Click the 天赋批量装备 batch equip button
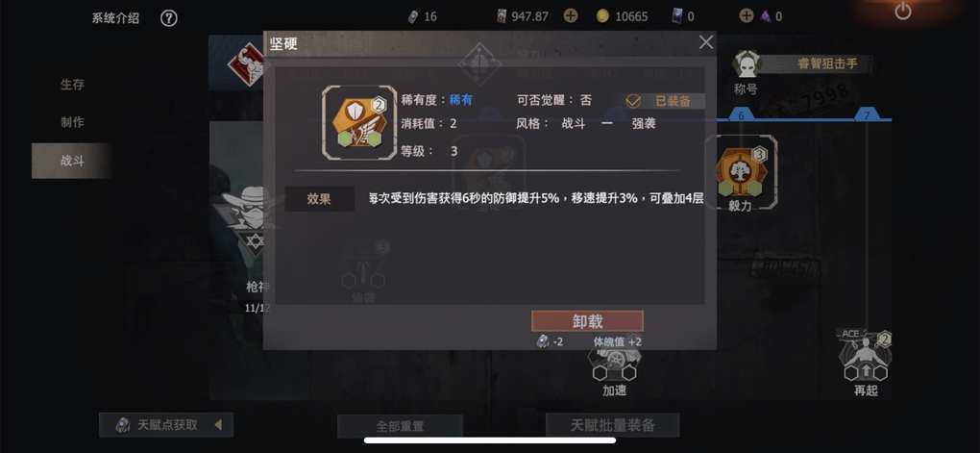The height and width of the screenshot is (453, 980). (x=613, y=425)
